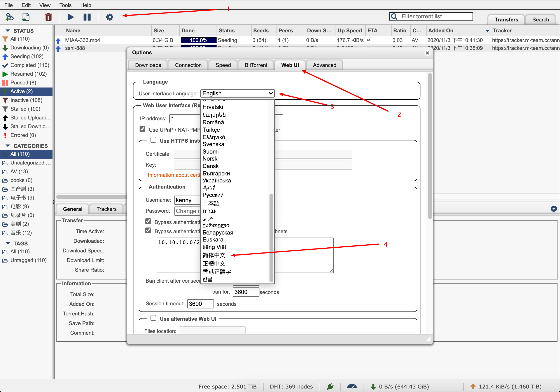Image resolution: width=560 pixels, height=392 pixels.
Task: Toggle alternative speed limits speedometer icon
Action: (x=352, y=386)
